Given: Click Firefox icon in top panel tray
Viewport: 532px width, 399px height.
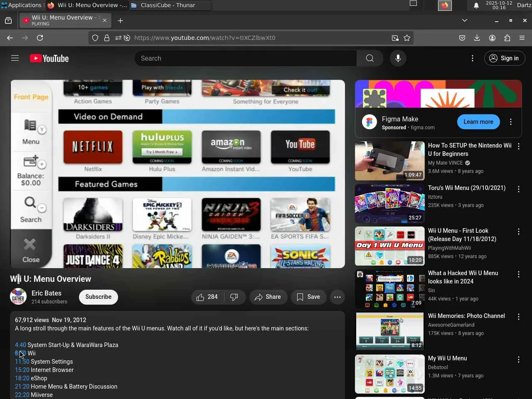Looking at the screenshot, I should pos(445,5).
